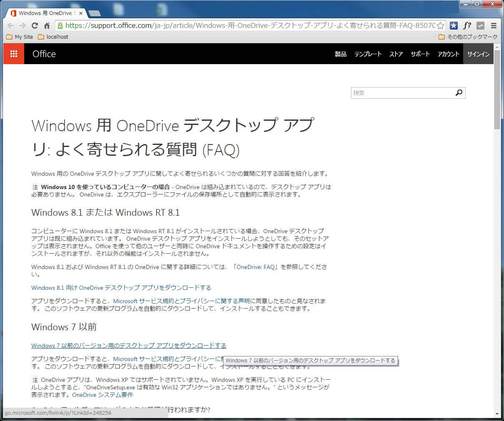The image size is (504, 421).
Task: Open the Windows 7 以前 download link
Action: 128,346
